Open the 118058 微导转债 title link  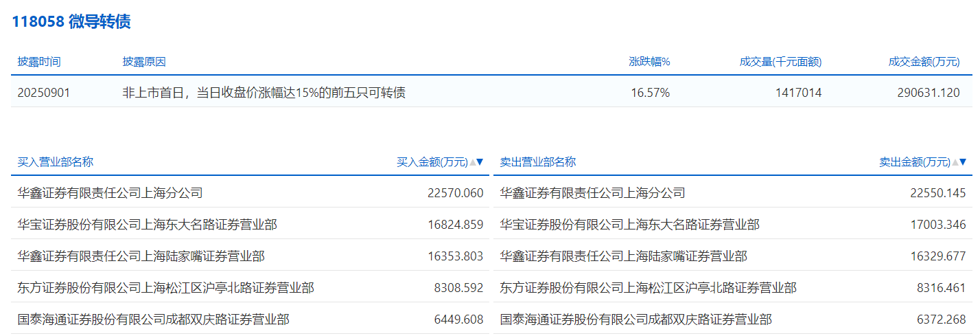tap(71, 21)
